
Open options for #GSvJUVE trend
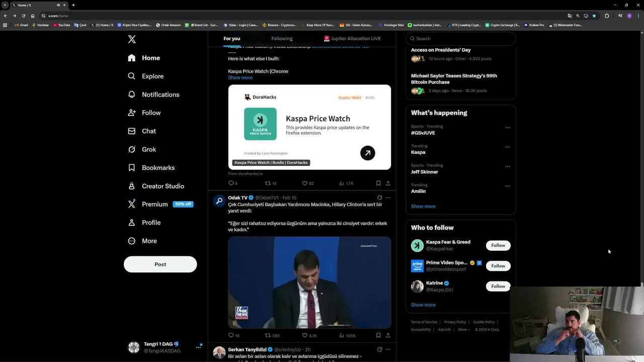coord(507,128)
